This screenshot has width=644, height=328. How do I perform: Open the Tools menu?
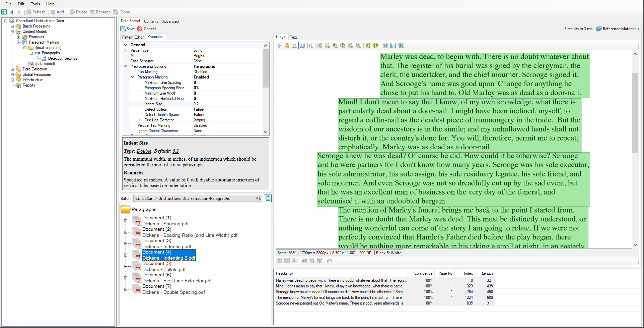(35, 4)
